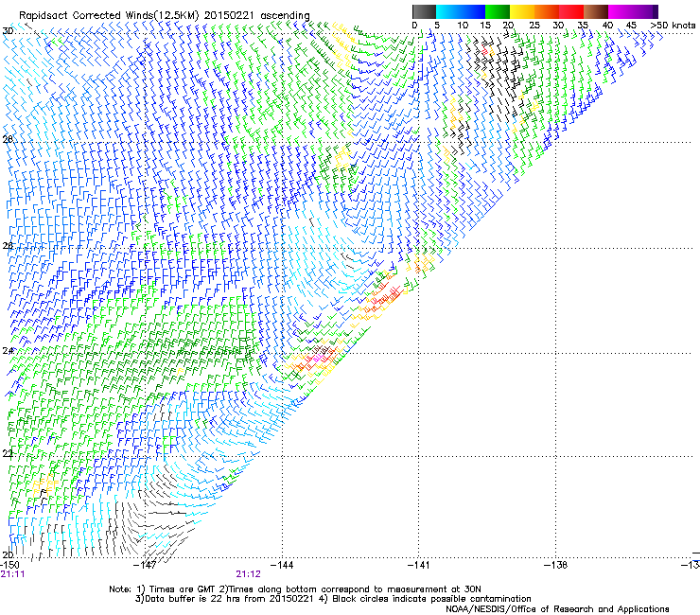Screen dimensions: 700x615
Task: Click the NOAA/NESDIS credit line
Action: tap(557, 609)
